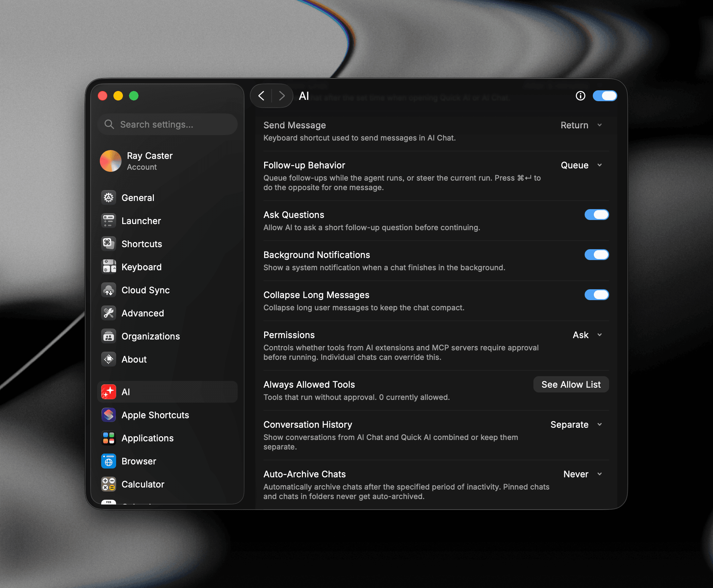Screen dimensions: 713x588
Task: Click the Apple Shortcuts app icon
Action: pyautogui.click(x=109, y=415)
